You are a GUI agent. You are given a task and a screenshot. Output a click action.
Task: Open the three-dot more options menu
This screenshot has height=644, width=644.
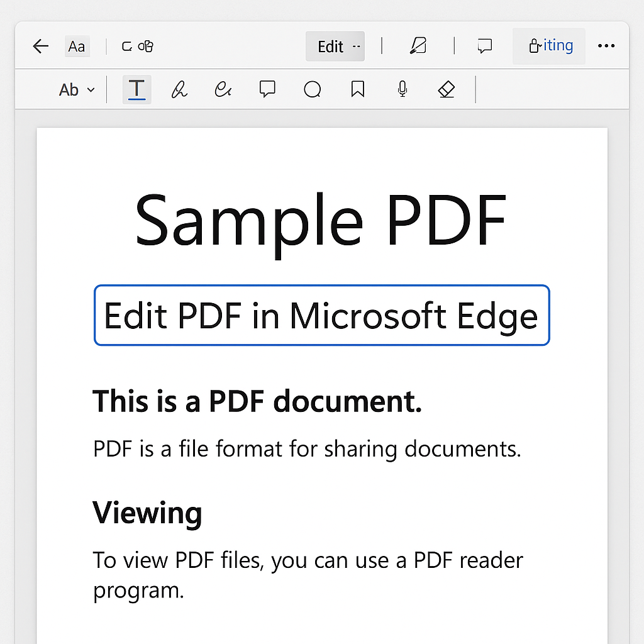click(606, 45)
